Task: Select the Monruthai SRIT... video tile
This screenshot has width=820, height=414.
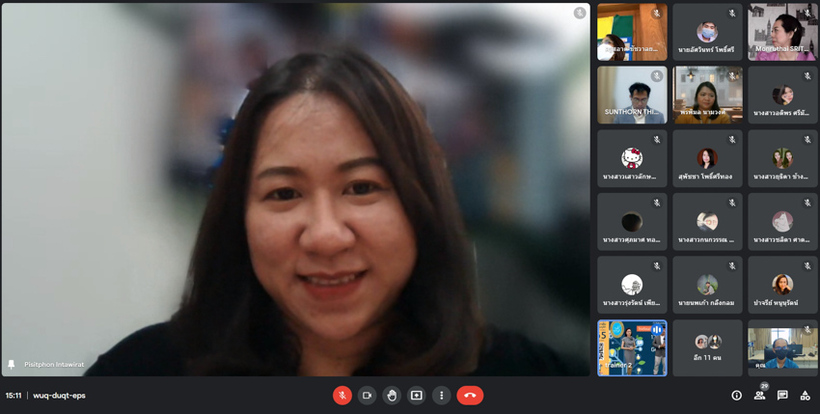Action: 782,31
